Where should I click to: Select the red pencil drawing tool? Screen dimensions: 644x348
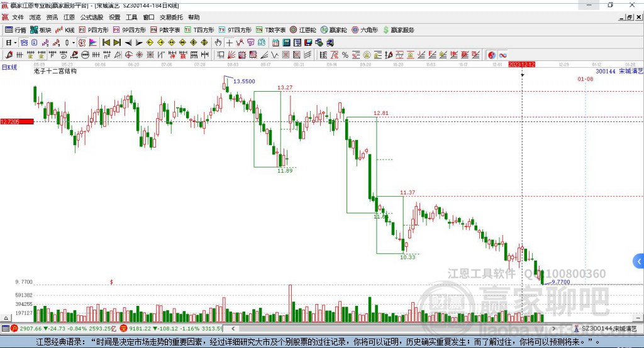pyautogui.click(x=8, y=55)
